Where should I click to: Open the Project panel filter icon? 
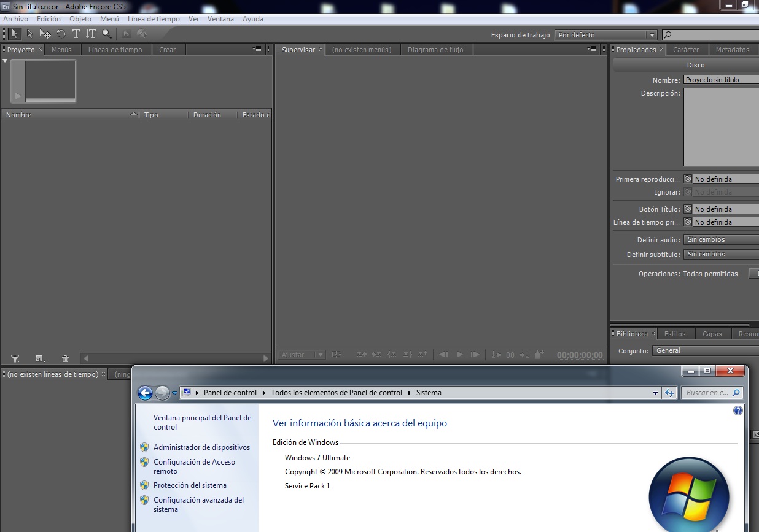(x=15, y=358)
